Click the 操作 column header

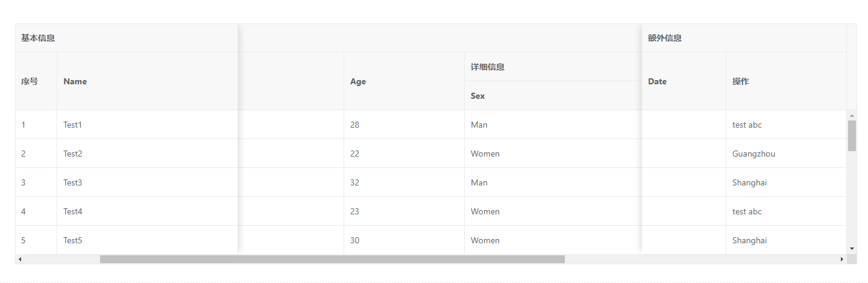click(x=741, y=81)
